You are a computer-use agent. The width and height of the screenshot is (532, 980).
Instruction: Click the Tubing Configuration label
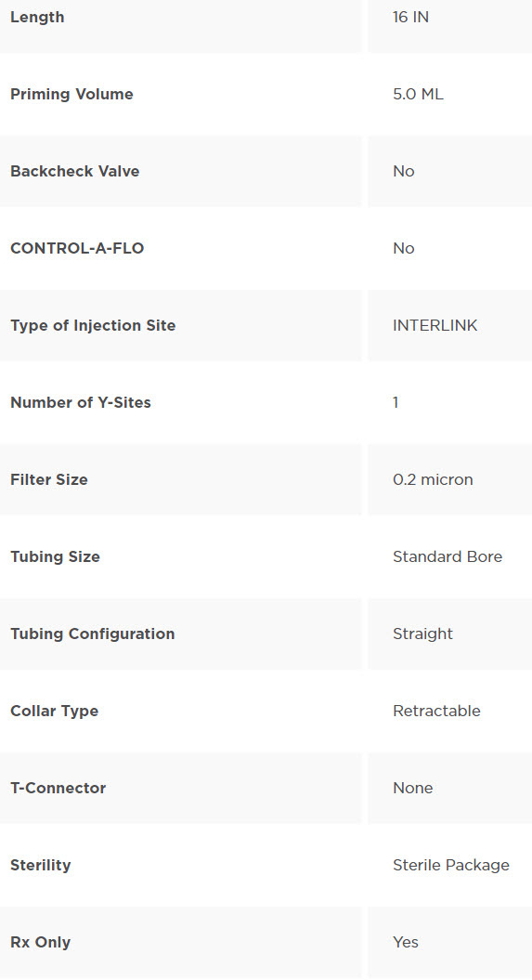[x=93, y=634]
